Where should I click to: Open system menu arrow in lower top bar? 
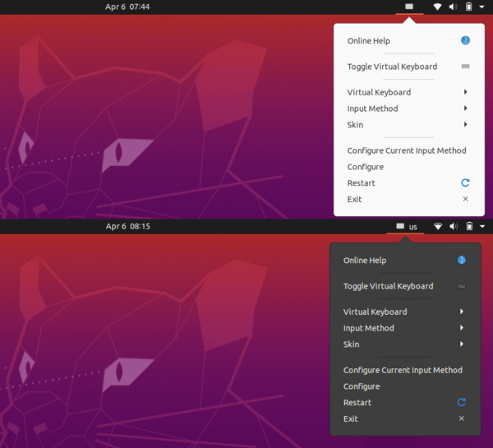point(482,226)
